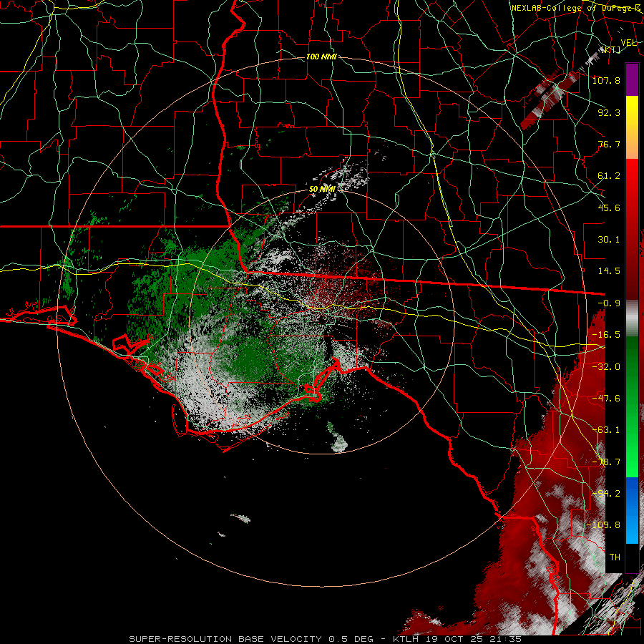Click the -78.7 value on velocity scale
This screenshot has width=644, height=644.
click(x=606, y=462)
